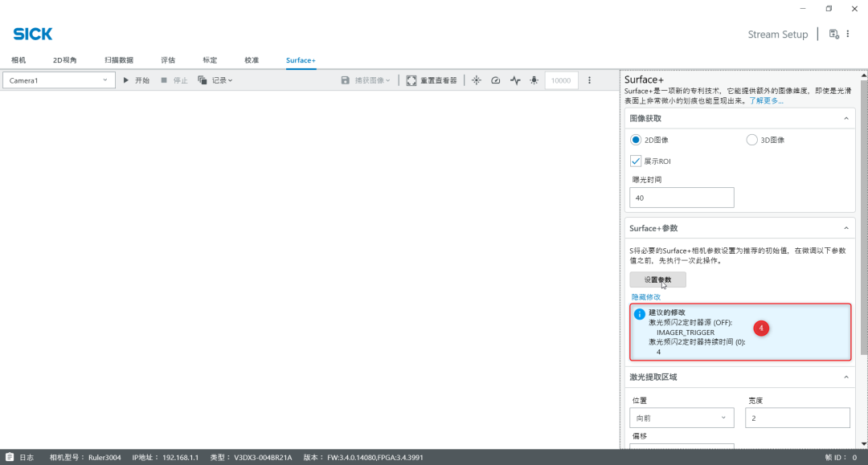Collapse the 图像获取 section
The image size is (868, 465).
[845, 118]
